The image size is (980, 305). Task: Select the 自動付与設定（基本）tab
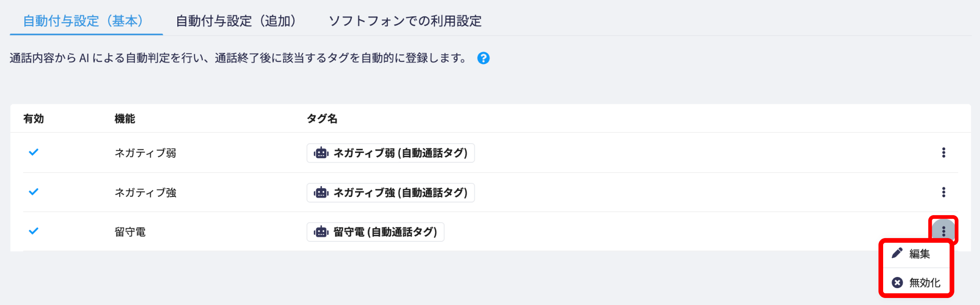[83, 21]
